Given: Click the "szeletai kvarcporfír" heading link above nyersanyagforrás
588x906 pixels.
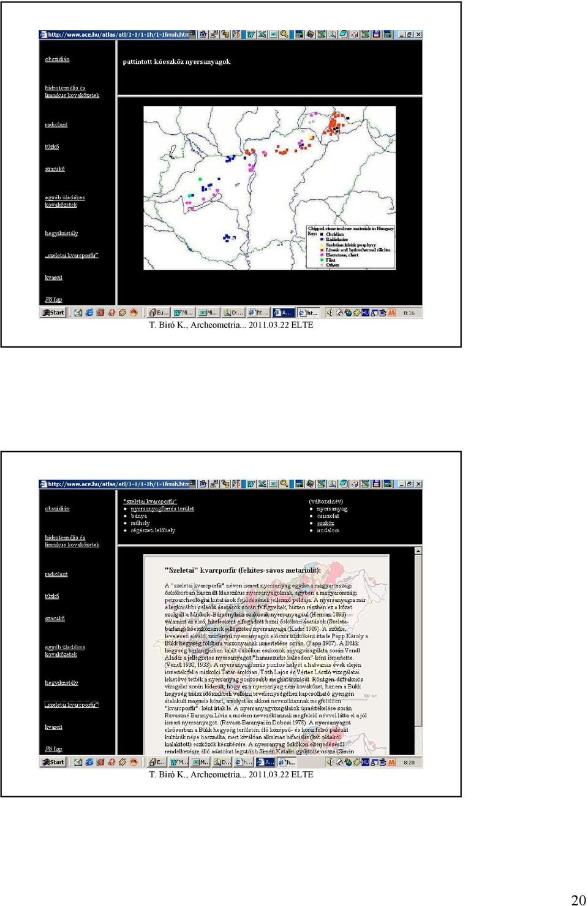Looking at the screenshot, I should pyautogui.click(x=149, y=501).
